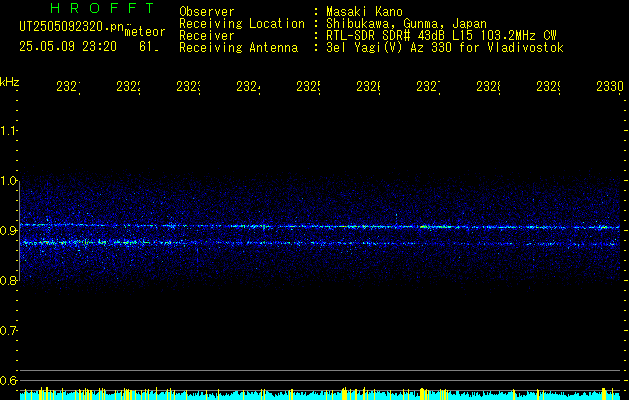The image size is (629, 400).
Task: Click the 2324 time marker
Action: pyautogui.click(x=248, y=87)
